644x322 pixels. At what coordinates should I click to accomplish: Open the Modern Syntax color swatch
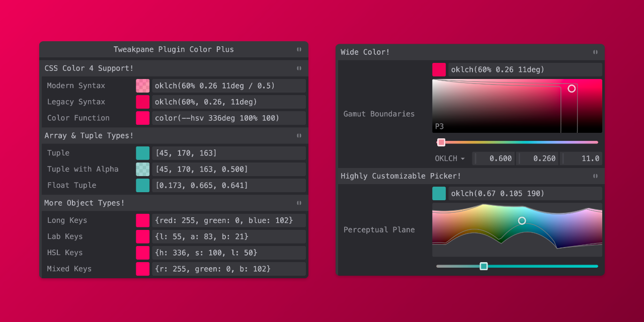tap(142, 86)
